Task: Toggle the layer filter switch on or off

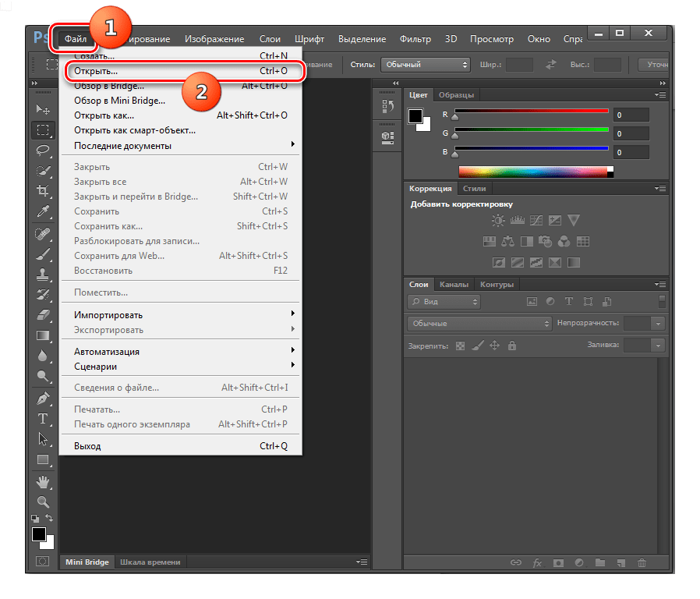Action: [662, 301]
